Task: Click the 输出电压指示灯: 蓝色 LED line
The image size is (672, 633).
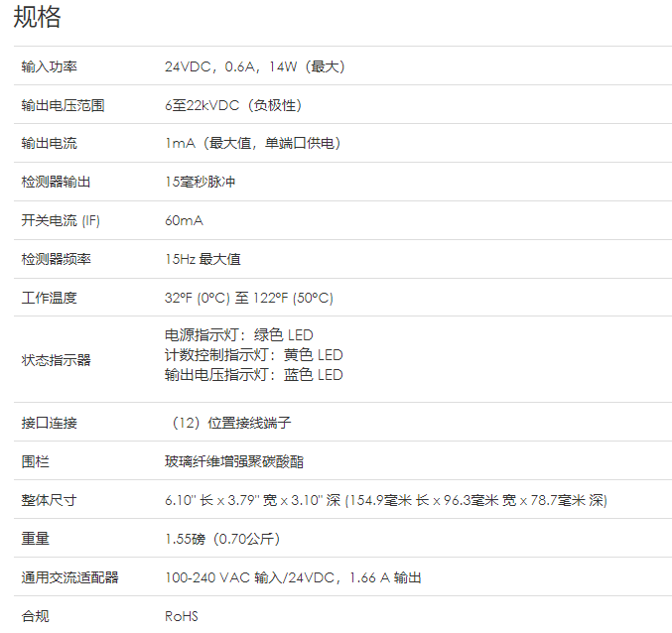Action: click(x=253, y=375)
